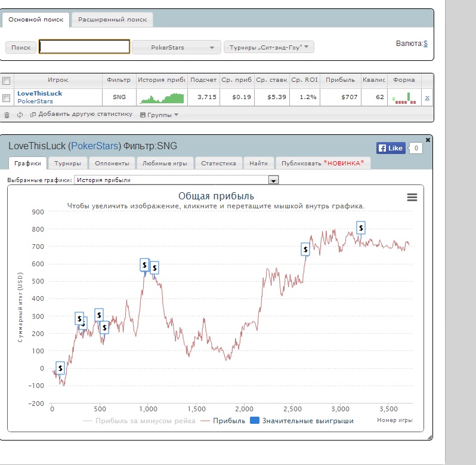Toggle Прибыль за минусом рейка legend item
This screenshot has height=465, width=476.
(140, 421)
